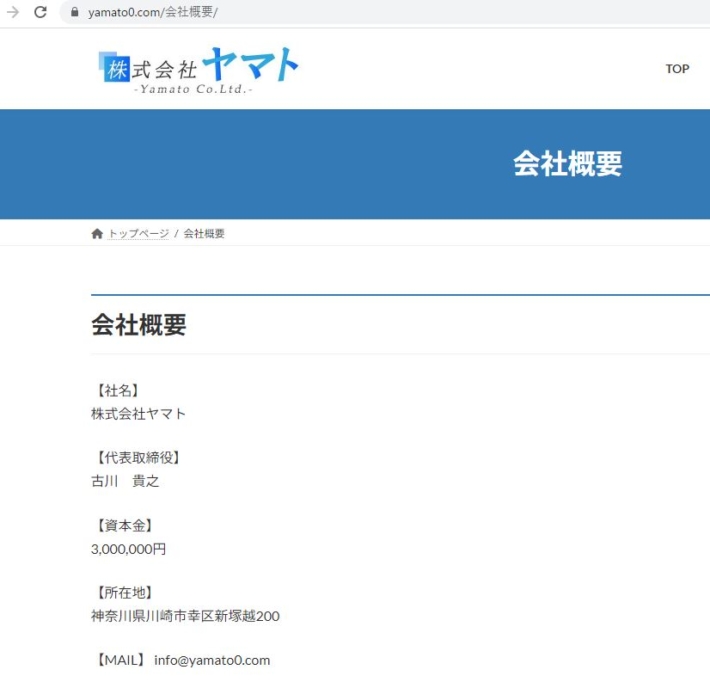Follow the トップページ breadcrumb link
This screenshot has width=710, height=682.
(139, 234)
